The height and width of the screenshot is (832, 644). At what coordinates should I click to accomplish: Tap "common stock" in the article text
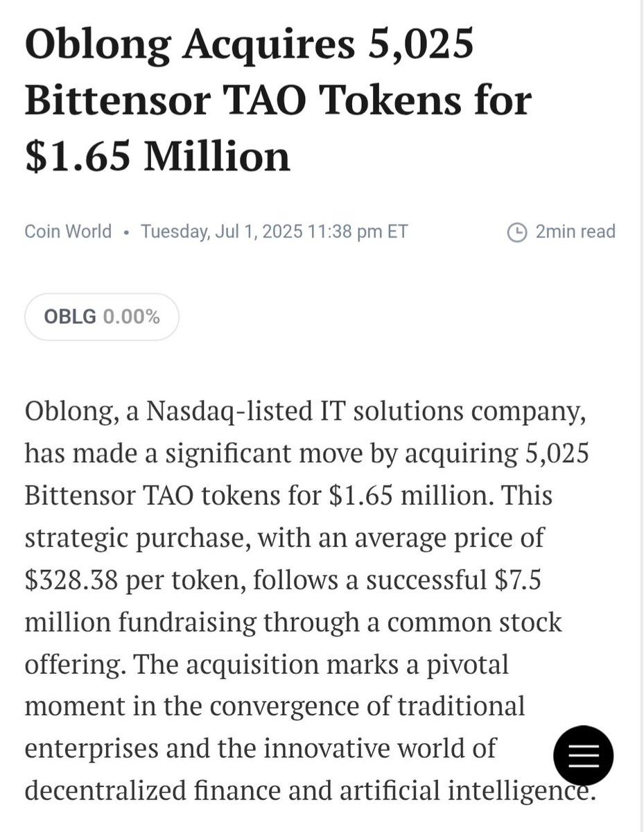(474, 622)
